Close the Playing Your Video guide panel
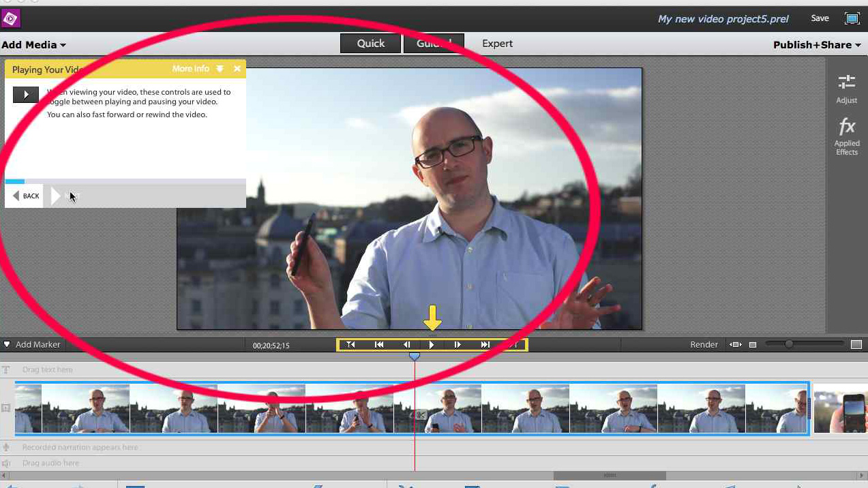This screenshot has width=868, height=488. 237,69
